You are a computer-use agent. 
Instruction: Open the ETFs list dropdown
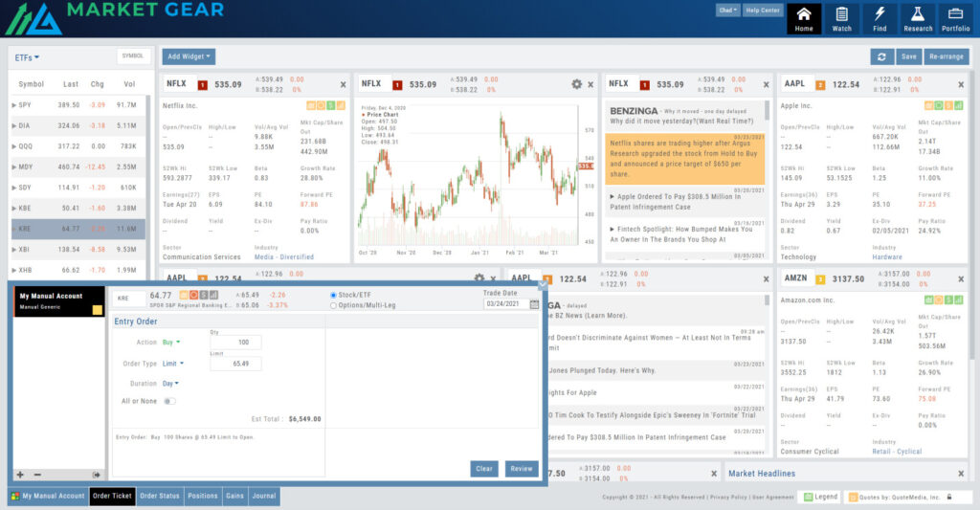27,57
